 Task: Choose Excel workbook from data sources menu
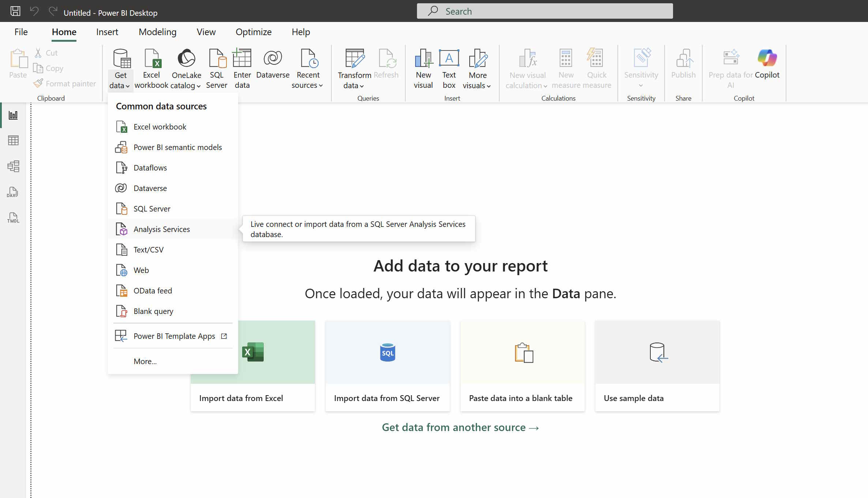pos(173,127)
